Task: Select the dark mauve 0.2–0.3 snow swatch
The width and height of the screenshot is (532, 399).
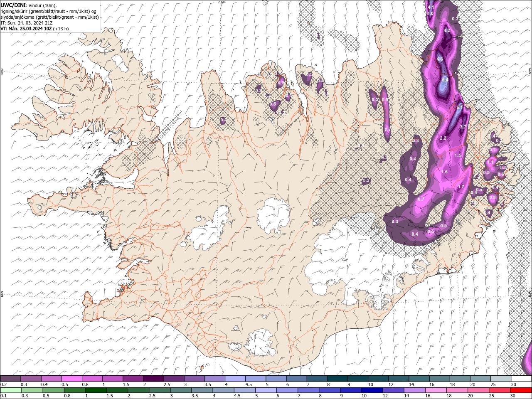Action: tap(10, 379)
